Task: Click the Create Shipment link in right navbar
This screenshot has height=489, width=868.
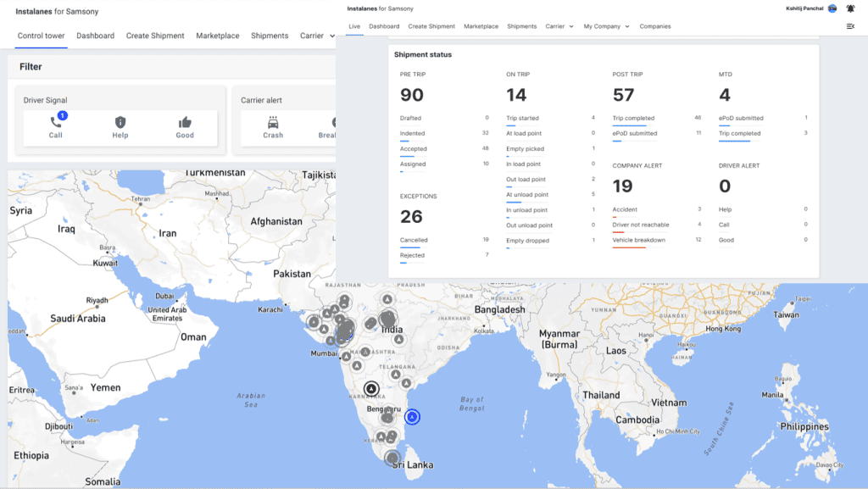Action: click(431, 26)
